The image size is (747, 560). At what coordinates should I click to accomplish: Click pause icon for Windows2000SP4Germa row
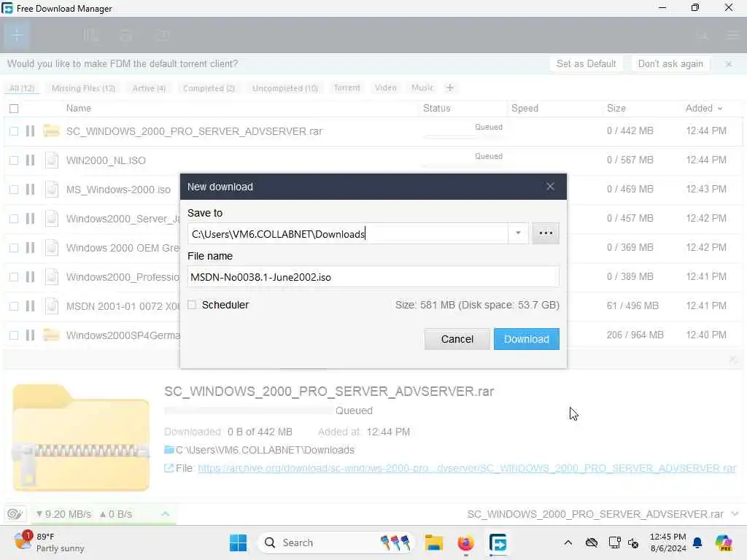(30, 335)
